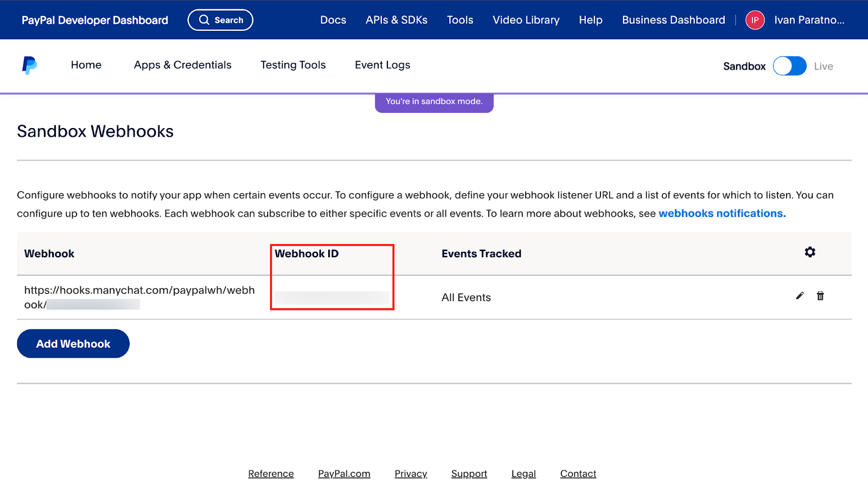868x490 pixels.
Task: Follow the webhooks notifications link
Action: [x=722, y=214]
